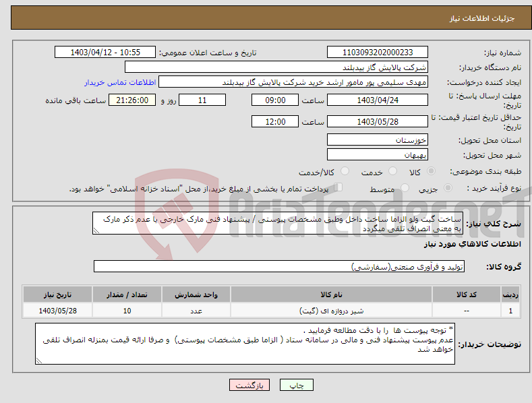Image resolution: width=532 pixels, height=403 pixels.
Task: Select the جزیی purchase type radio
Action: 448,188
